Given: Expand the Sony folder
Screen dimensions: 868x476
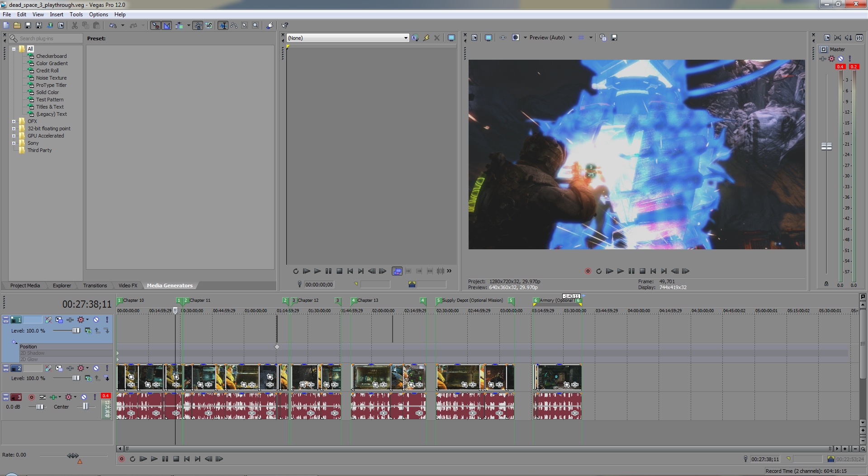Looking at the screenshot, I should (14, 143).
